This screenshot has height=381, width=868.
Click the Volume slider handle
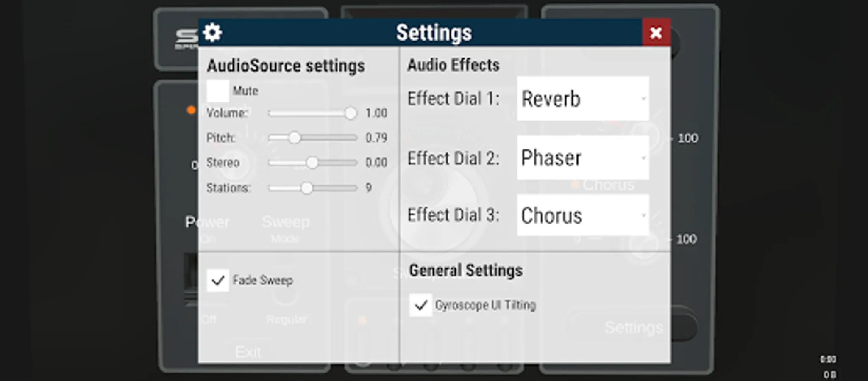351,113
